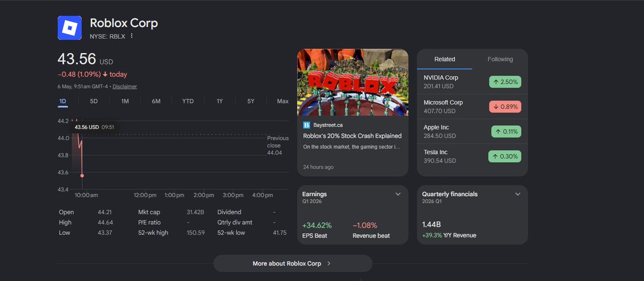Click More about Roblox Corp button
This screenshot has width=644, height=281.
pos(293,264)
